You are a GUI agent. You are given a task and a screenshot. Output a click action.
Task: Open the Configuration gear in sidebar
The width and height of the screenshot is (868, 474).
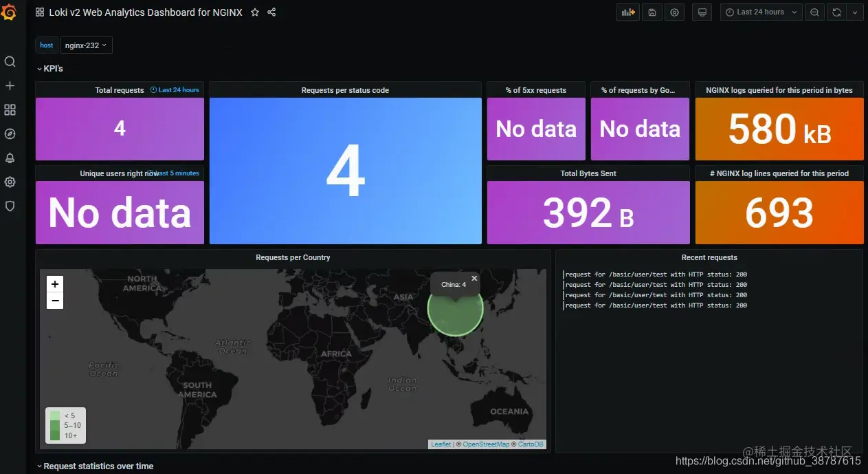tap(10, 182)
